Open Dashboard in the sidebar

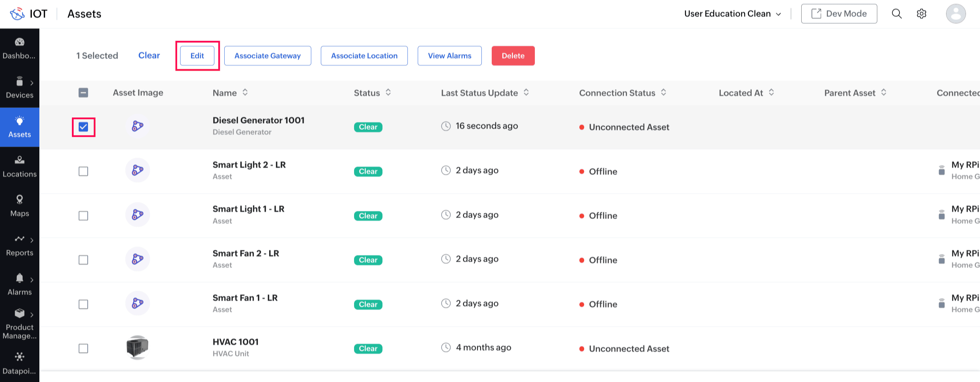pos(20,48)
